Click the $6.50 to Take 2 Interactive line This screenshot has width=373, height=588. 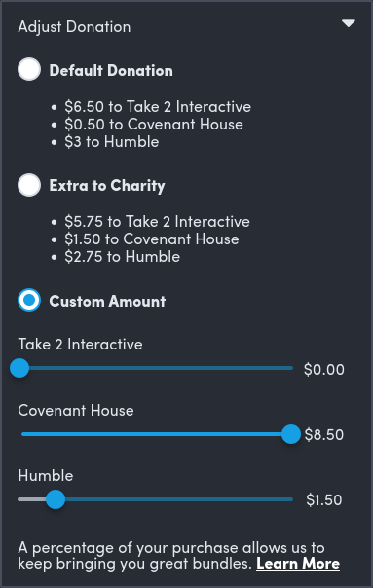click(x=158, y=107)
